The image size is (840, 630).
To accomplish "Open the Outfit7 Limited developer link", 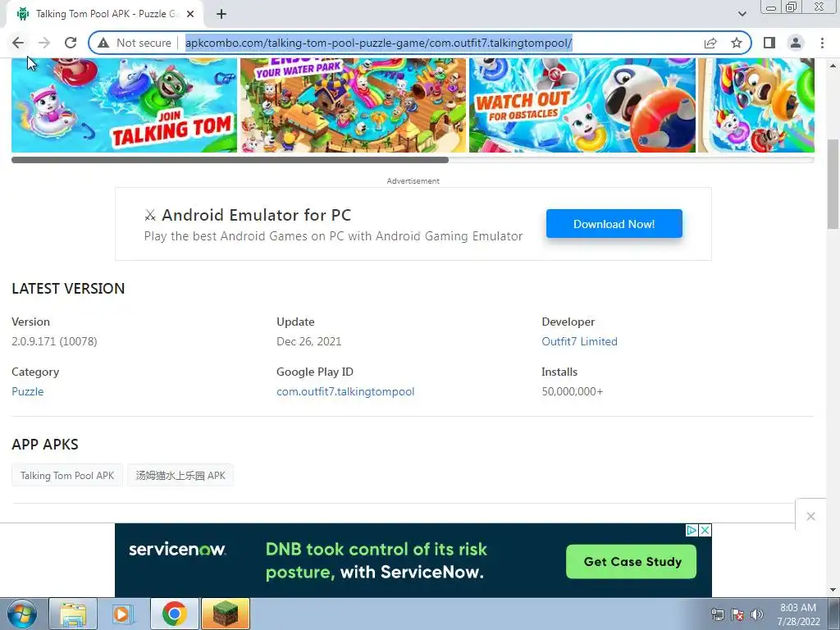I will pyautogui.click(x=579, y=341).
